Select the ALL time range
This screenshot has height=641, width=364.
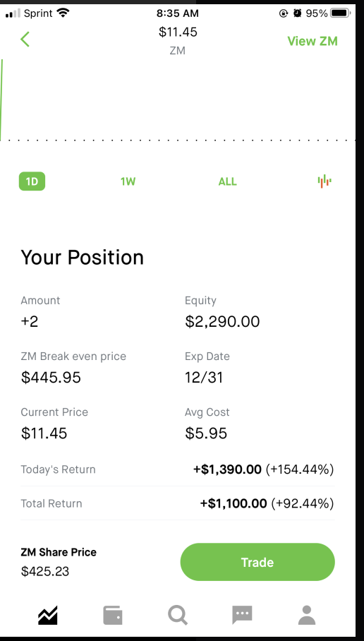pos(228,181)
